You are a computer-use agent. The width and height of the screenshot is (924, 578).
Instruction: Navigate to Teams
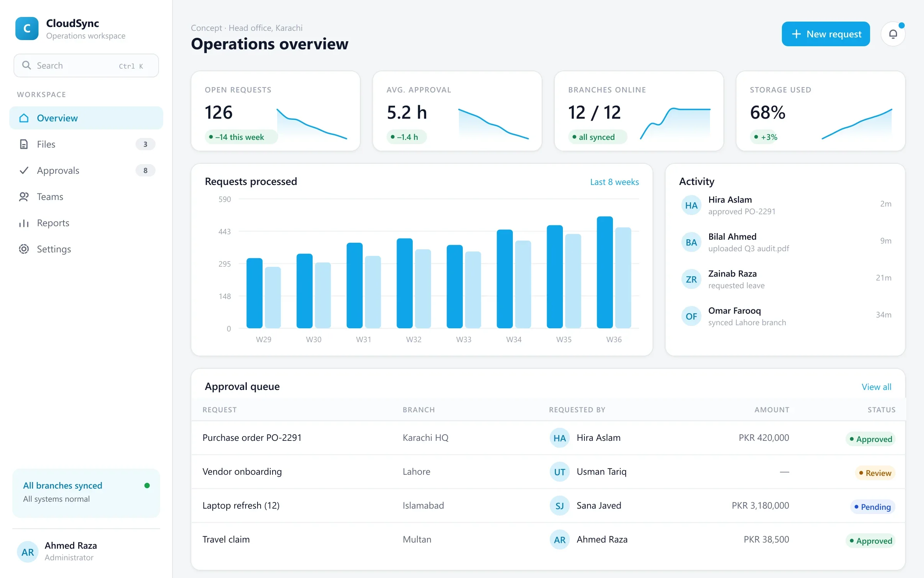(86, 197)
